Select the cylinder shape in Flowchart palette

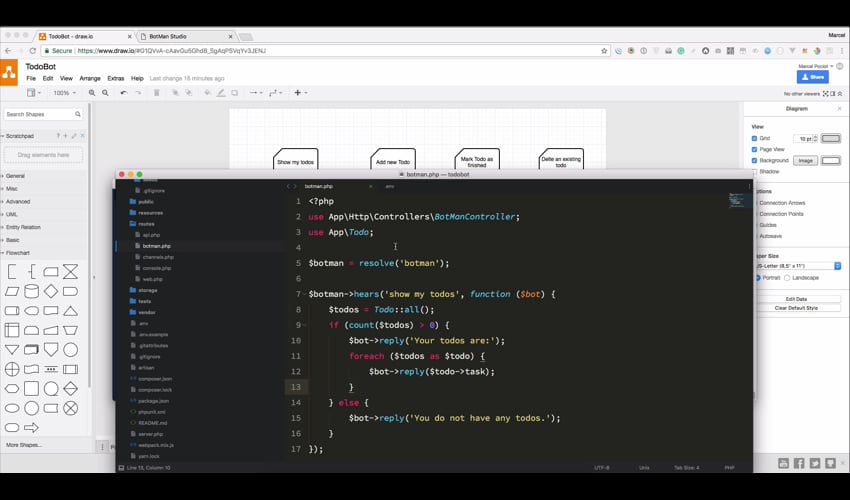(x=31, y=291)
